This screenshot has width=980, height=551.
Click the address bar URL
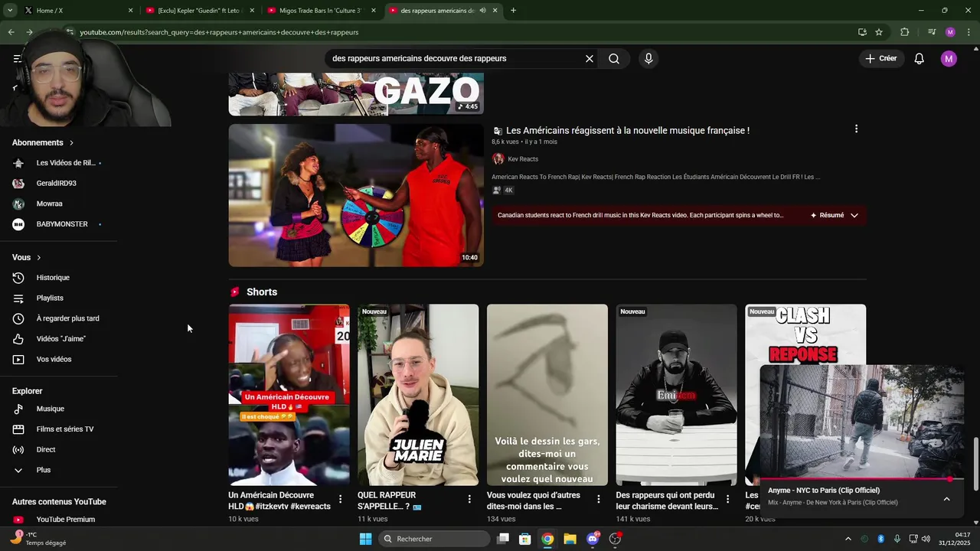click(219, 32)
